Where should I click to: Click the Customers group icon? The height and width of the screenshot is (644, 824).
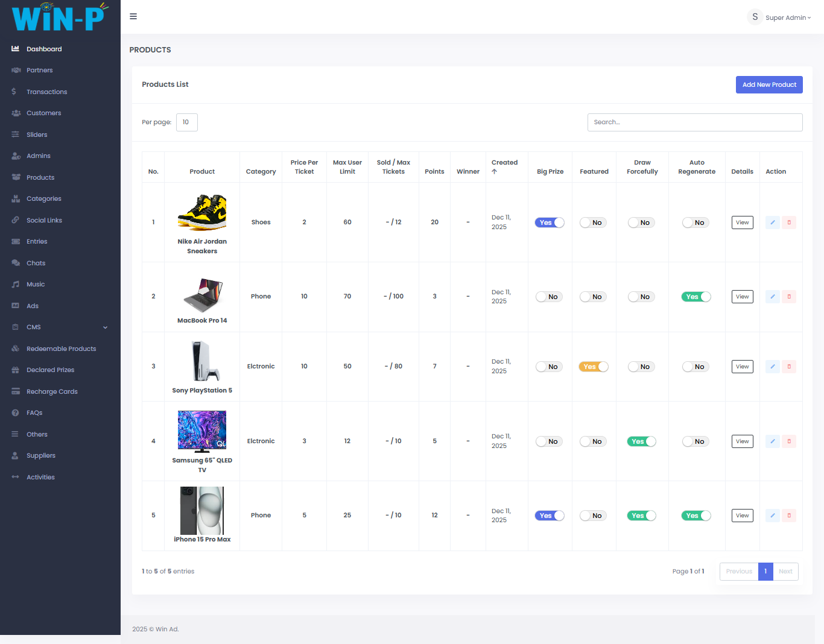pyautogui.click(x=16, y=113)
